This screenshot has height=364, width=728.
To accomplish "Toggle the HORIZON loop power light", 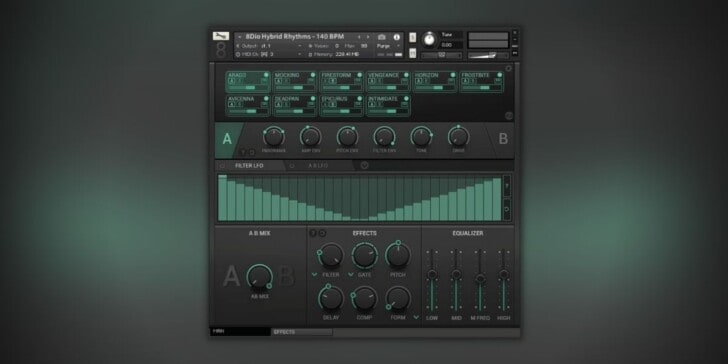I will click(x=453, y=75).
